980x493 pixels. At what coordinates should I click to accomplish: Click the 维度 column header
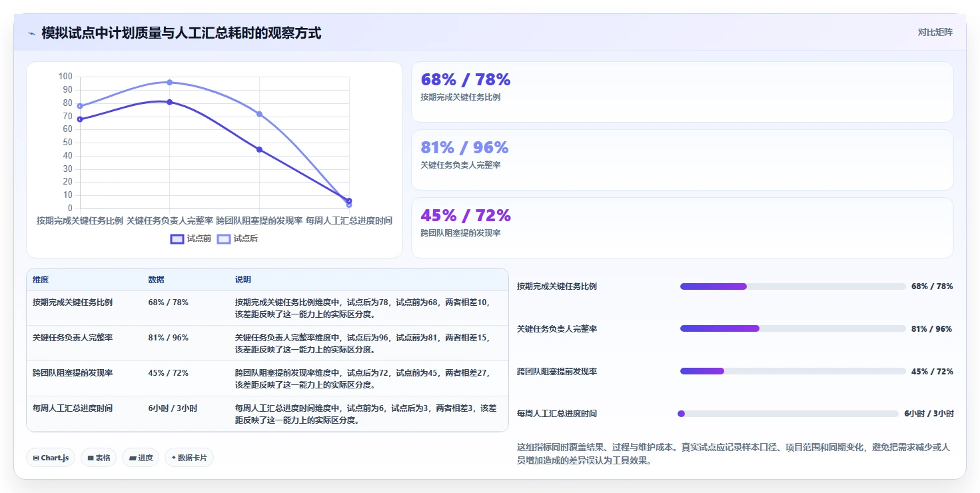[x=41, y=280]
